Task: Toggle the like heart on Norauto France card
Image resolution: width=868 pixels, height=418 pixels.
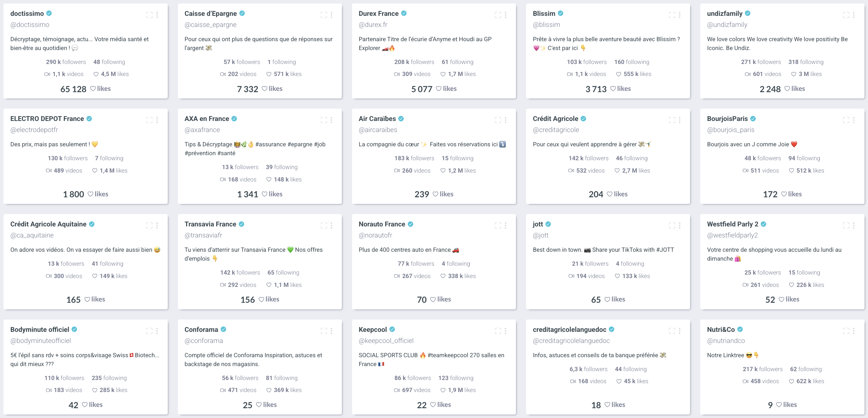Action: [432, 299]
